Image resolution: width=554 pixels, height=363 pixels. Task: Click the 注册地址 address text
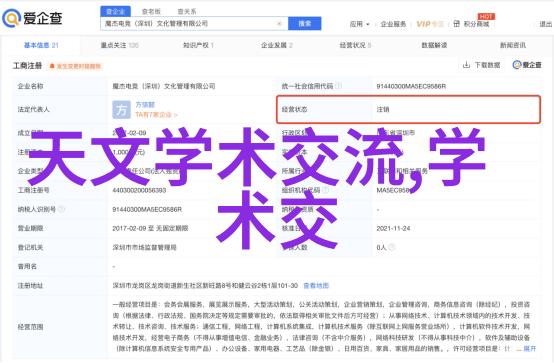(x=205, y=286)
